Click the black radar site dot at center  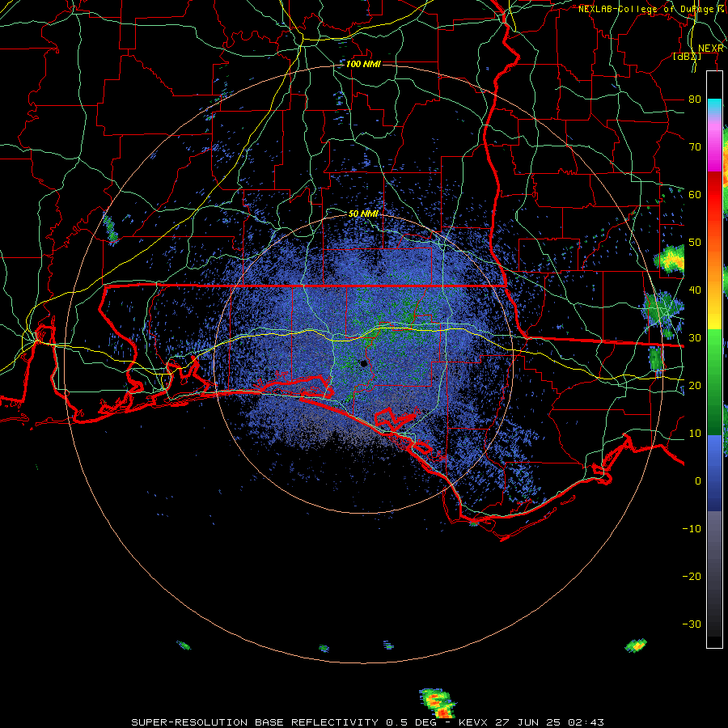point(364,363)
